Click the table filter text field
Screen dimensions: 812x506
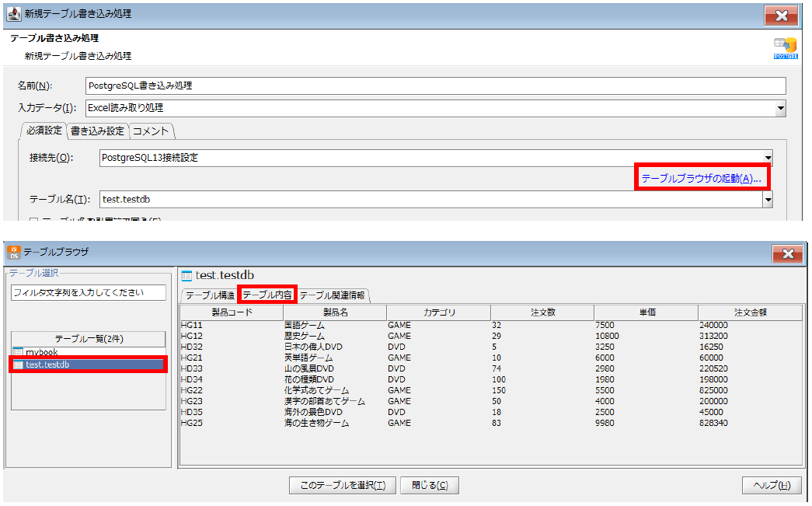(x=89, y=293)
